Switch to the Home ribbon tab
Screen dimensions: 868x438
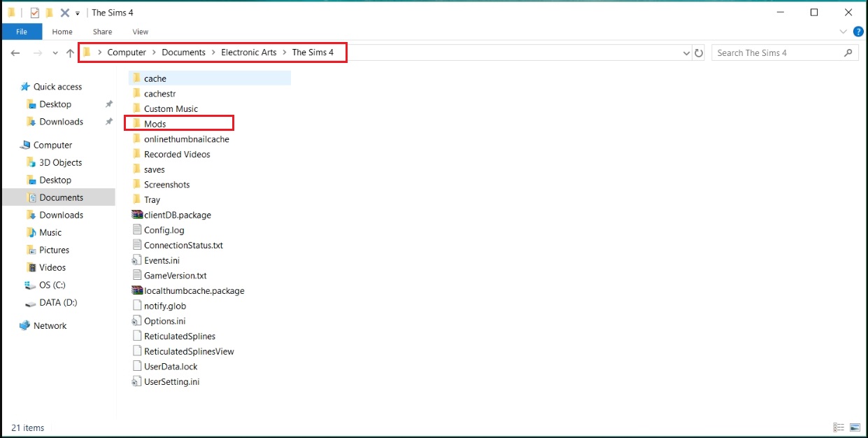coord(62,31)
